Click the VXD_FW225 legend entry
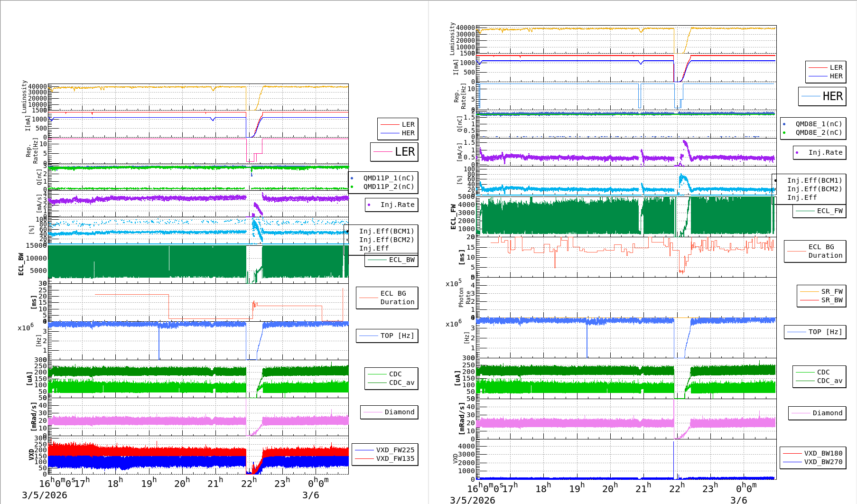857x504 pixels. [395, 450]
